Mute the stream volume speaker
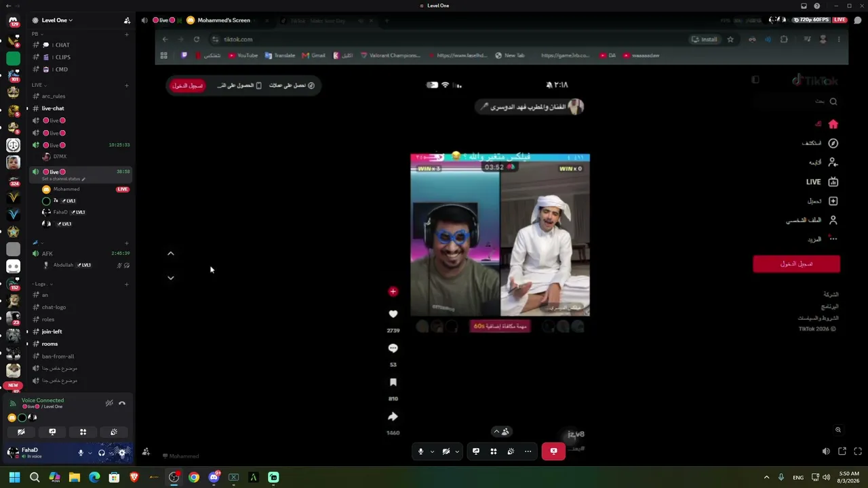 pyautogui.click(x=826, y=451)
